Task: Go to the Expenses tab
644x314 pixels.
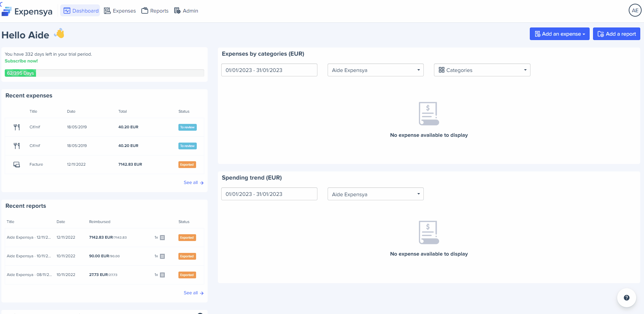Action: pyautogui.click(x=120, y=11)
